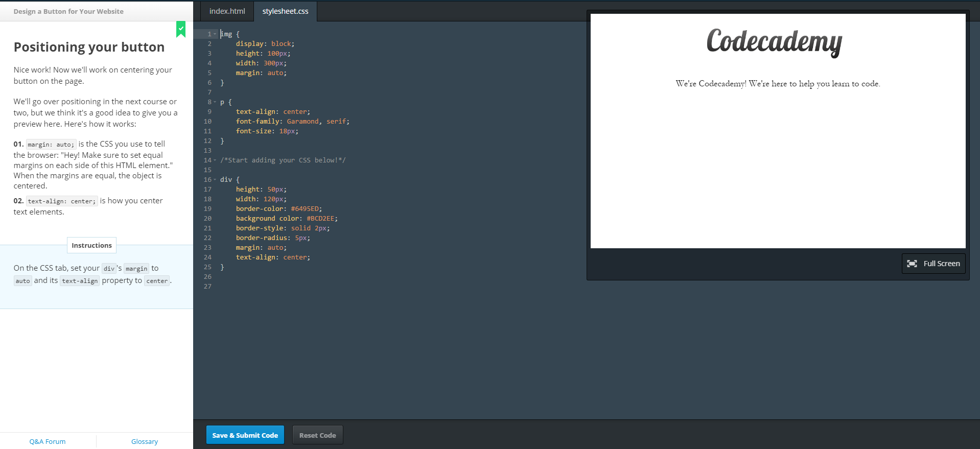Open the Glossary link

(x=145, y=441)
